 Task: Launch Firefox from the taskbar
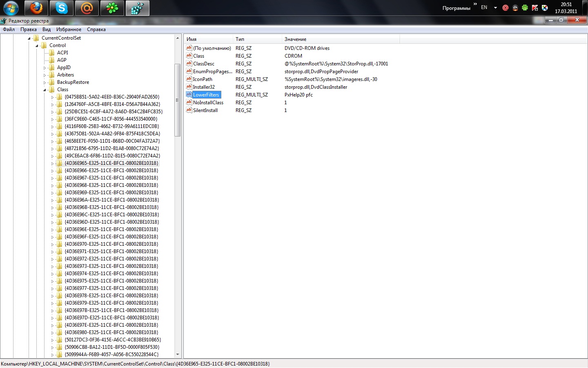[x=36, y=8]
